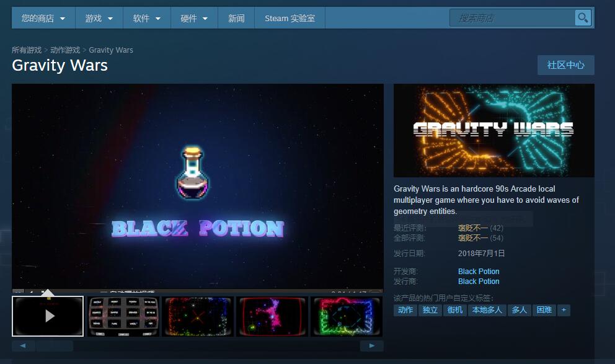Viewport: 615px width, 364px height.
Task: Open Steam 实验室 tab
Action: 290,18
